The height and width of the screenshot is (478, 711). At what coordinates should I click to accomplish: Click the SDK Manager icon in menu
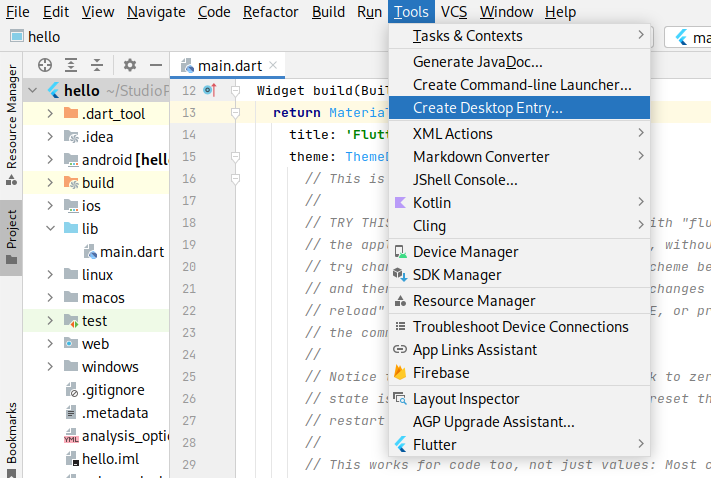pos(400,275)
